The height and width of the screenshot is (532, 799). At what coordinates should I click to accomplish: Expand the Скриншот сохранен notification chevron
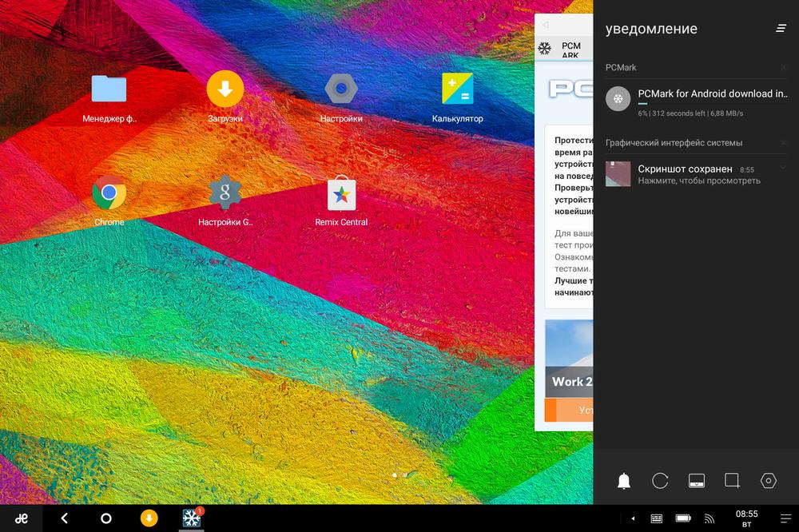click(782, 168)
